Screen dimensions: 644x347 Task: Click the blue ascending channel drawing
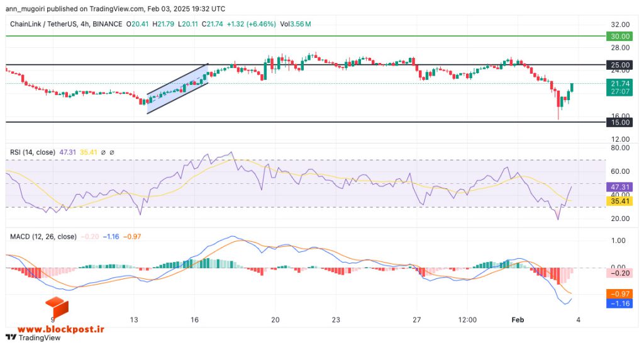(x=177, y=89)
